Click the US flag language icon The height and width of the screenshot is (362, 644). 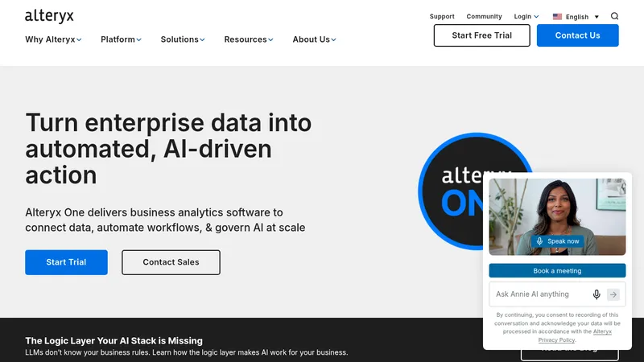tap(557, 17)
